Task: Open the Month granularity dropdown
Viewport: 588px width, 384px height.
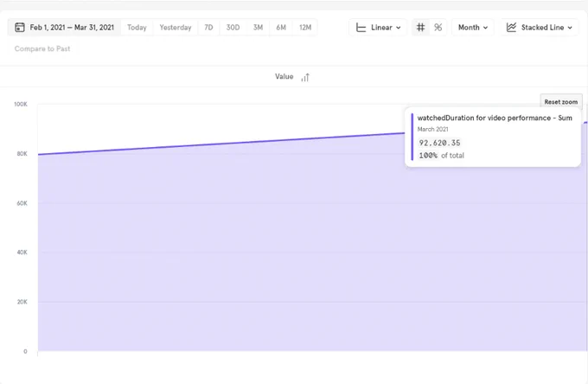Action: (472, 28)
